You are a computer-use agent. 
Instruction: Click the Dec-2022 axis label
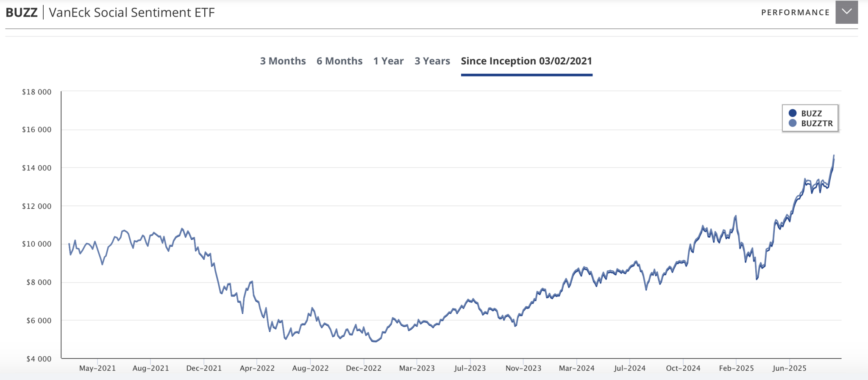pyautogui.click(x=364, y=368)
